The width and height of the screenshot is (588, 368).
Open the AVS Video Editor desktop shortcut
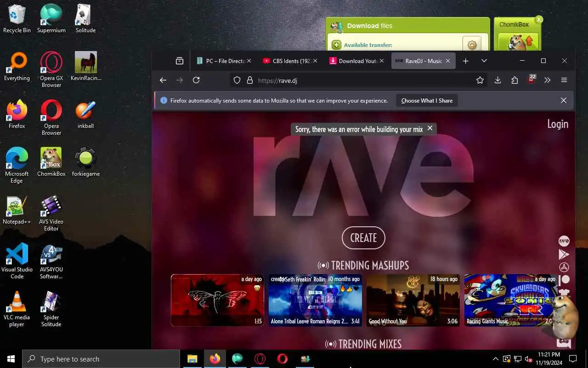coord(51,213)
